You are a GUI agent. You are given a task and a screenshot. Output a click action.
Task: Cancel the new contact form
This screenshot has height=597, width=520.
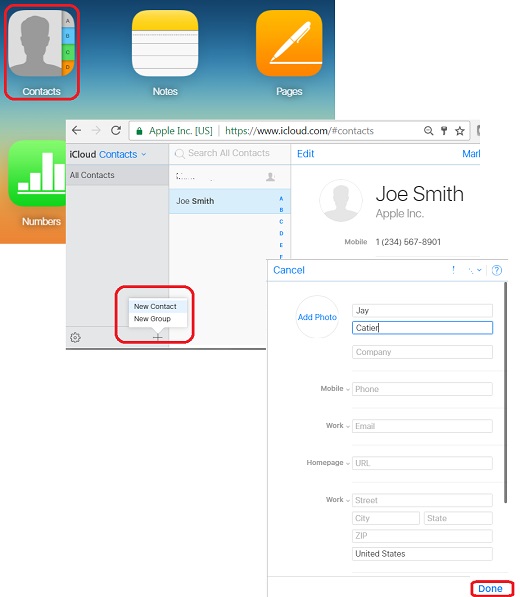[289, 270]
